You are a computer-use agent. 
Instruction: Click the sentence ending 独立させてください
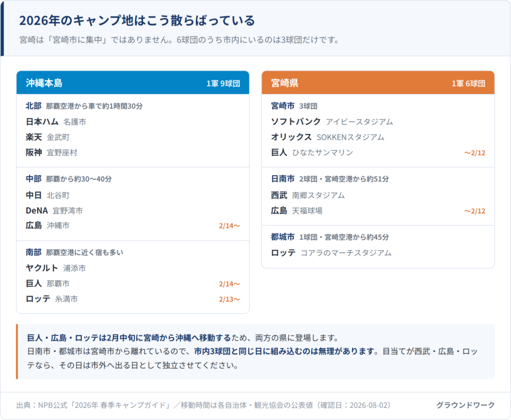coord(132,365)
